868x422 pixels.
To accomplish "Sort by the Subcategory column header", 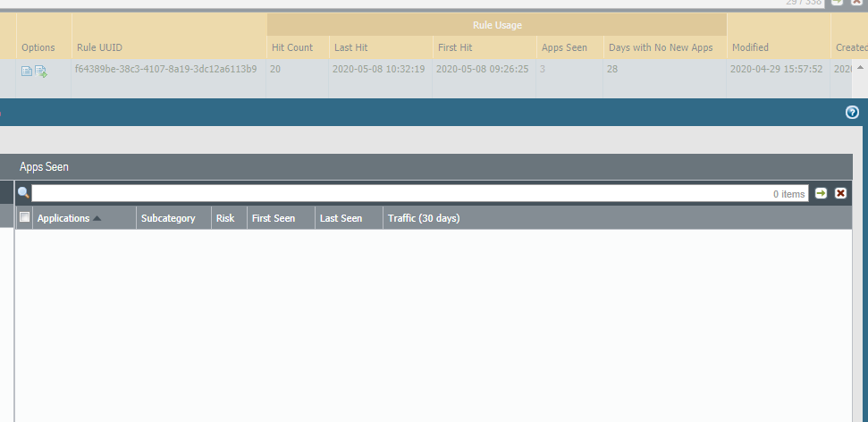I will coord(173,218).
